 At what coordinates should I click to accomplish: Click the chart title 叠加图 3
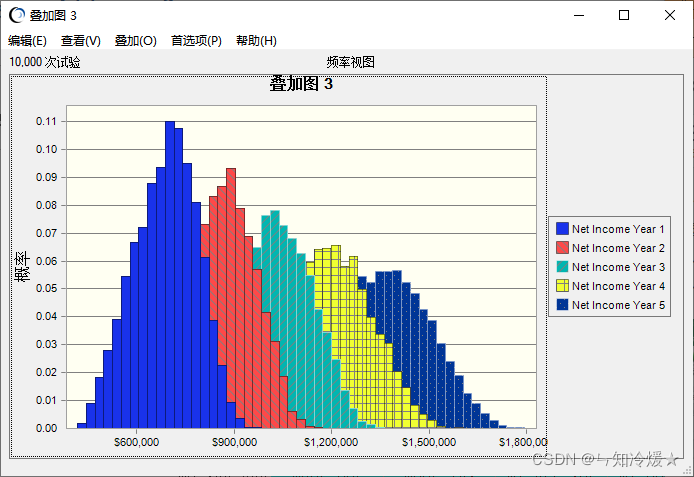(301, 84)
